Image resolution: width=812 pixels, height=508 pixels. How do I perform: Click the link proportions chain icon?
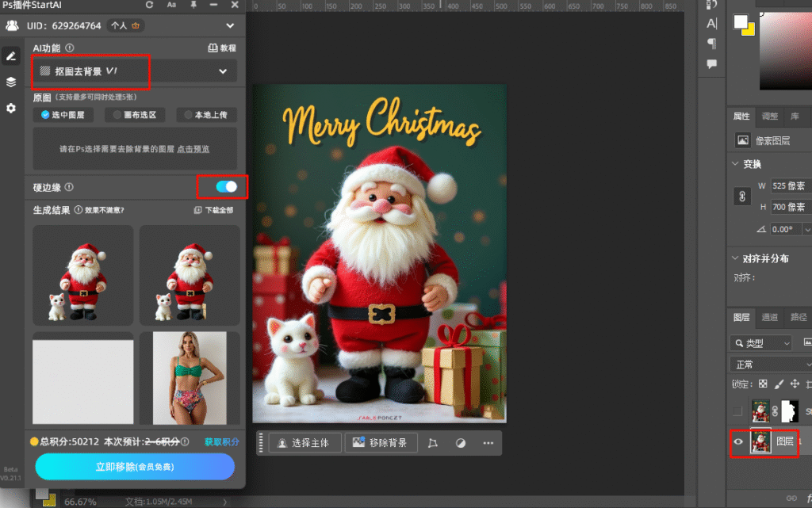point(743,197)
